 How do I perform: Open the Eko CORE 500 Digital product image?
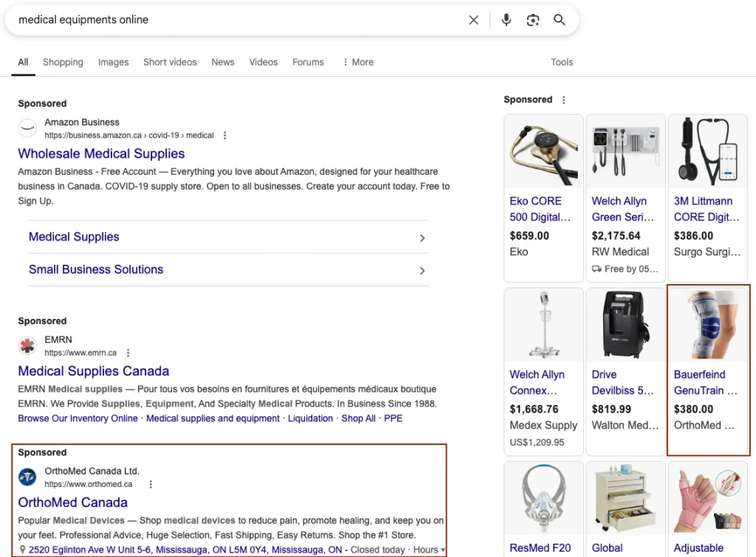[x=544, y=152]
